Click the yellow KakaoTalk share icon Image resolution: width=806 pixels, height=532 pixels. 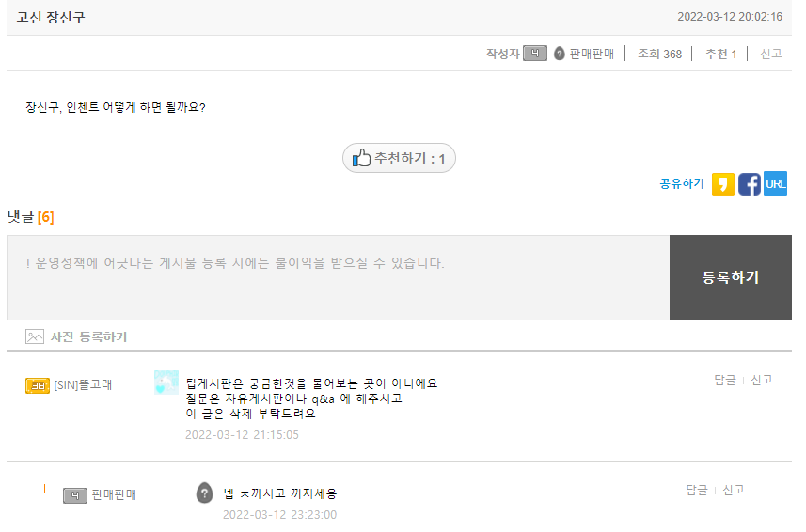click(723, 184)
